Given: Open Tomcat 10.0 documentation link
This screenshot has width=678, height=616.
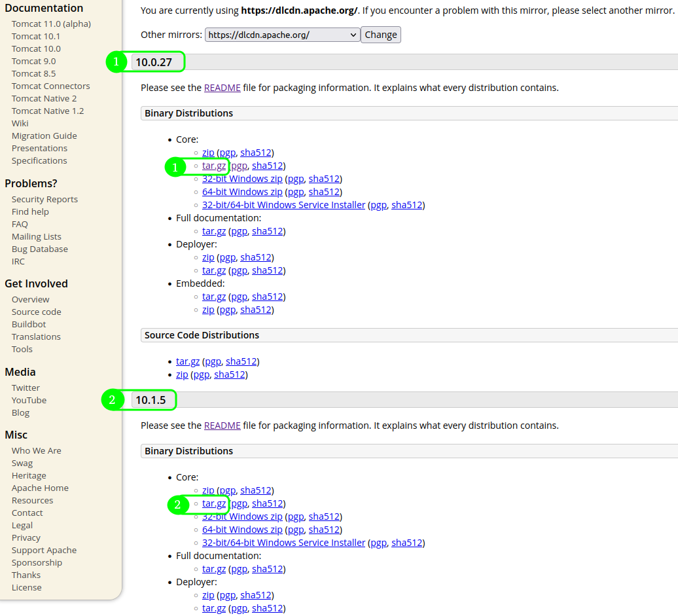Looking at the screenshot, I should pos(36,49).
